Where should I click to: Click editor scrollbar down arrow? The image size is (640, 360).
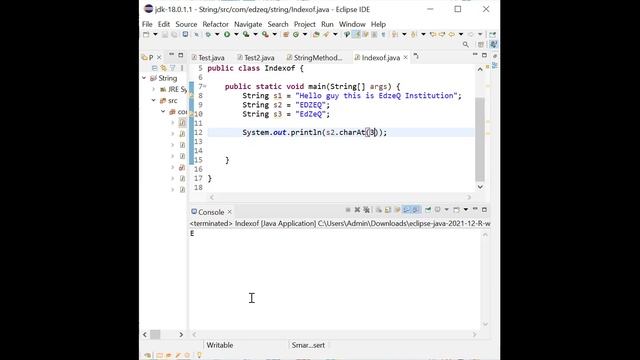(x=480, y=187)
